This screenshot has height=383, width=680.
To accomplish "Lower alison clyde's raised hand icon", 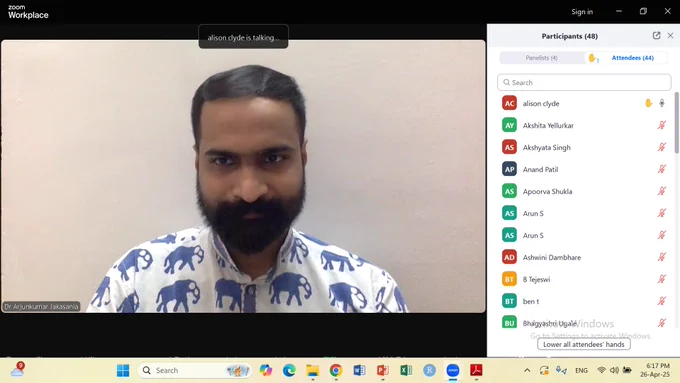I will coord(648,103).
